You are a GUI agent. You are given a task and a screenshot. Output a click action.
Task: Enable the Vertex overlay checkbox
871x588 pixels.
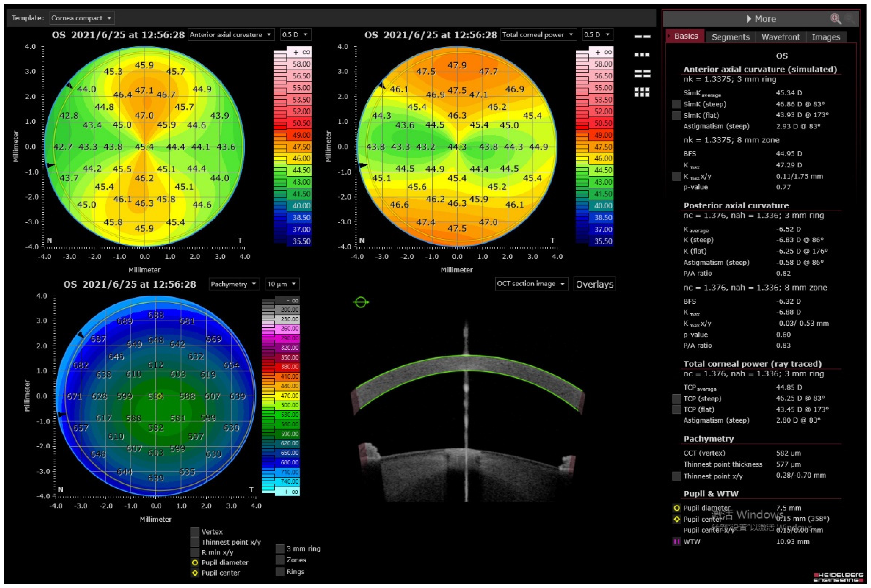pyautogui.click(x=195, y=532)
